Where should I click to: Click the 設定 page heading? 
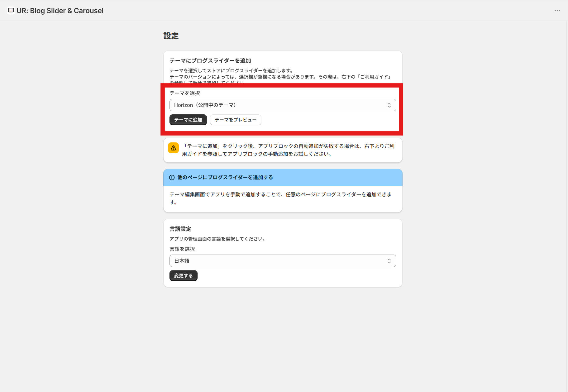[171, 36]
